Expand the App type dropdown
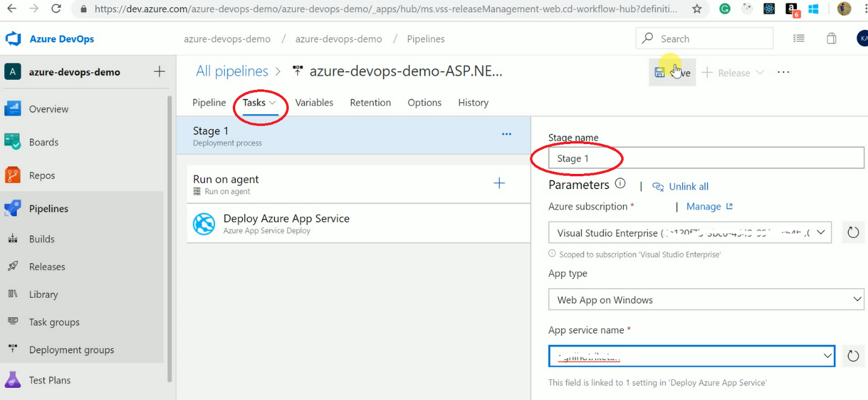 (856, 300)
